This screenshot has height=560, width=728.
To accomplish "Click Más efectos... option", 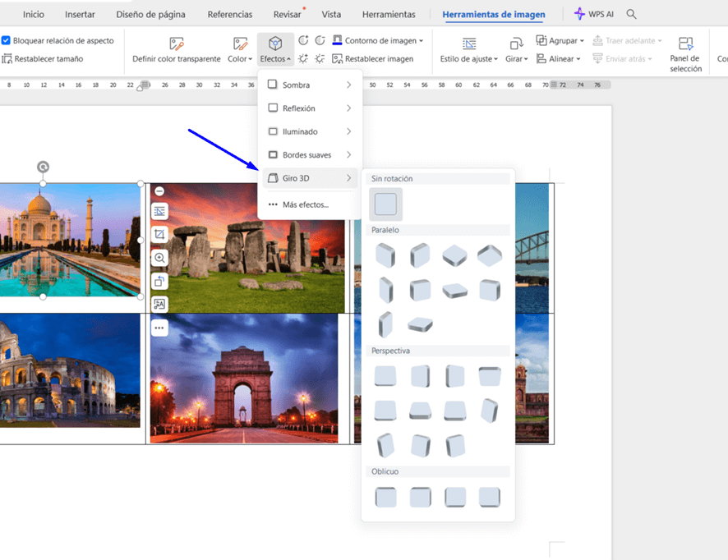I will point(305,204).
